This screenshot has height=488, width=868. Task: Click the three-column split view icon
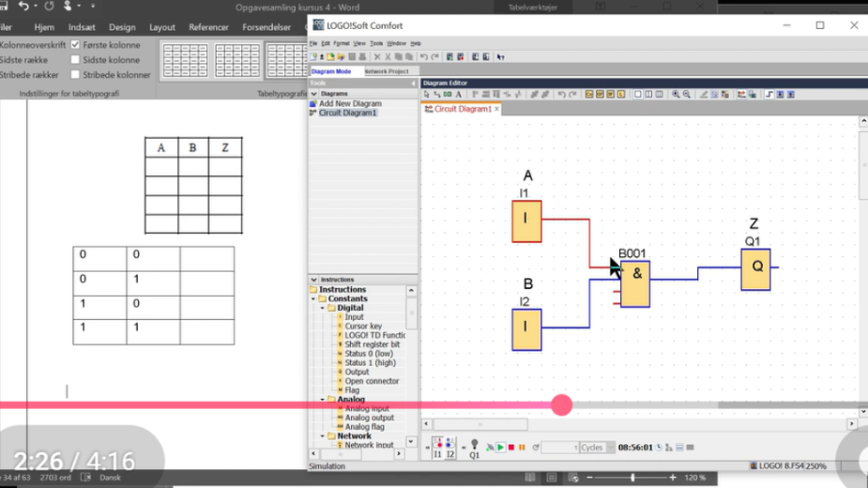coord(659,94)
